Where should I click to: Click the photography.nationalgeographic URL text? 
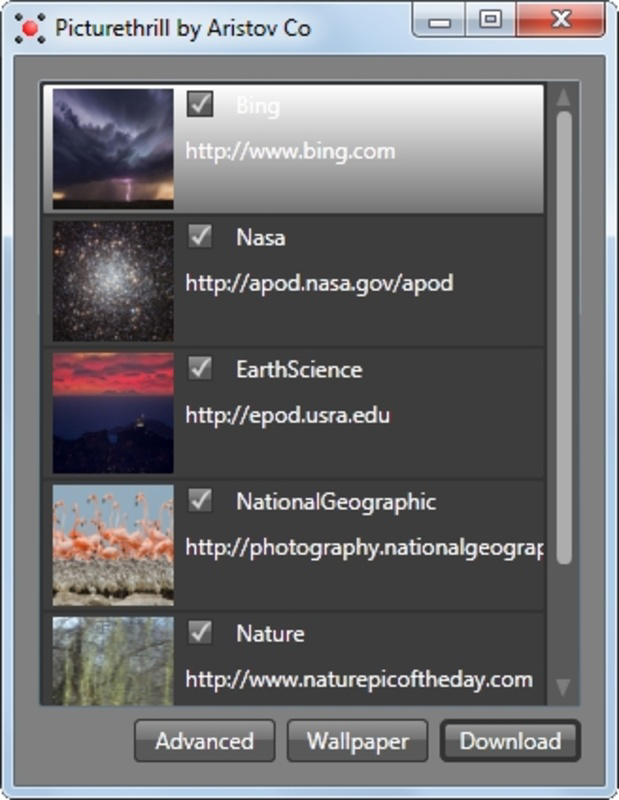click(x=364, y=548)
